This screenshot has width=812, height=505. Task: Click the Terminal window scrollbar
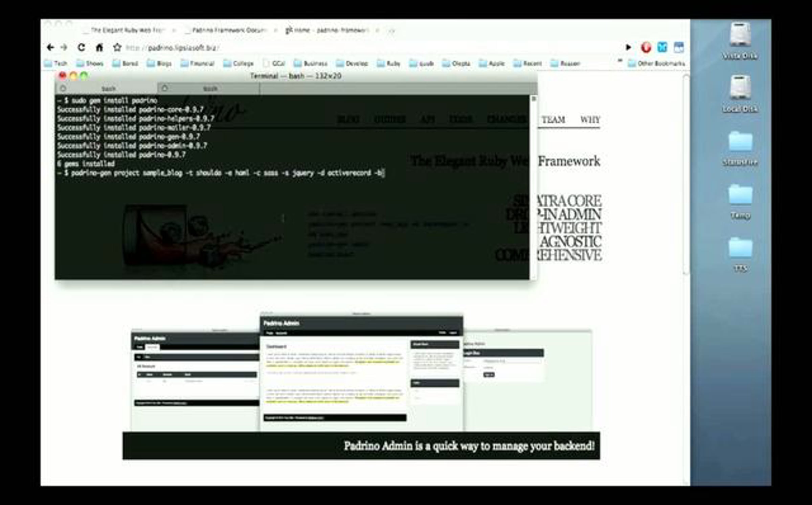coord(533,187)
